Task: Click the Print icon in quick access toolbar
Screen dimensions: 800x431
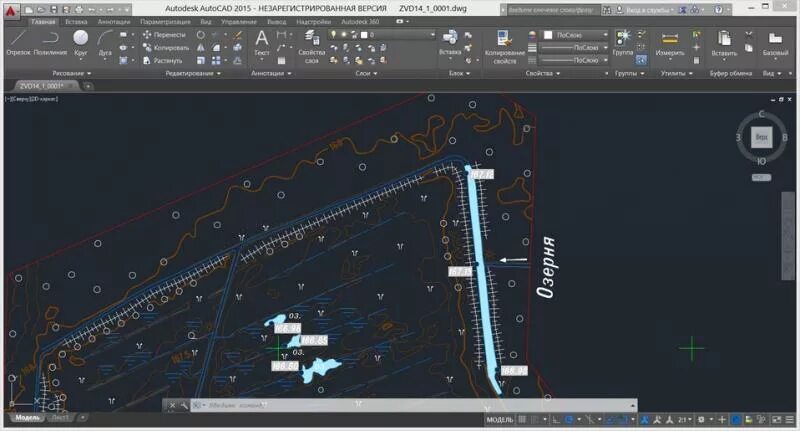Action: (79, 10)
